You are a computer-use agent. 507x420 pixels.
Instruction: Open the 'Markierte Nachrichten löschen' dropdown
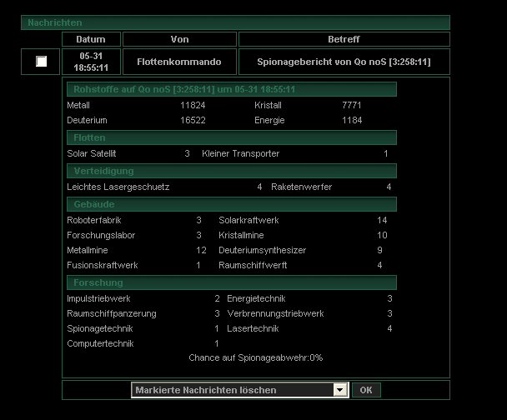[240, 390]
